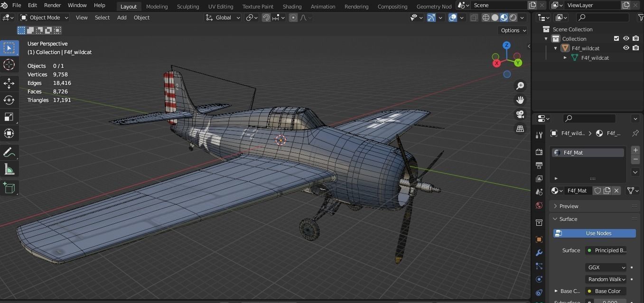Screen dimensions: 644x303
Task: Switch to the Shading workspace tab
Action: coord(292,6)
